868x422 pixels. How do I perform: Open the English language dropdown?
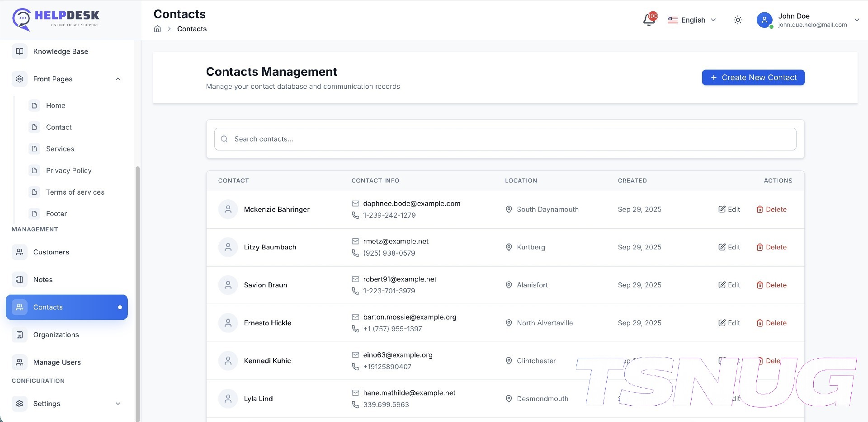coord(692,20)
